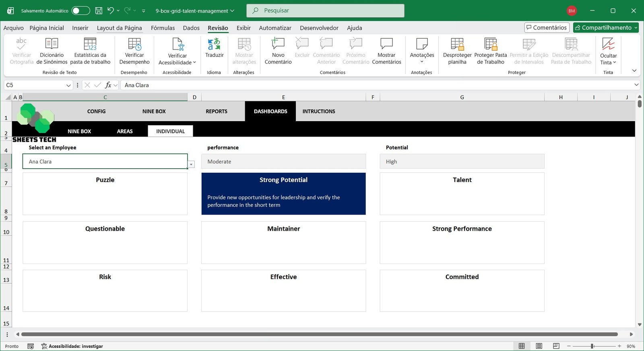Click the macro recording status bar icon

click(x=31, y=346)
